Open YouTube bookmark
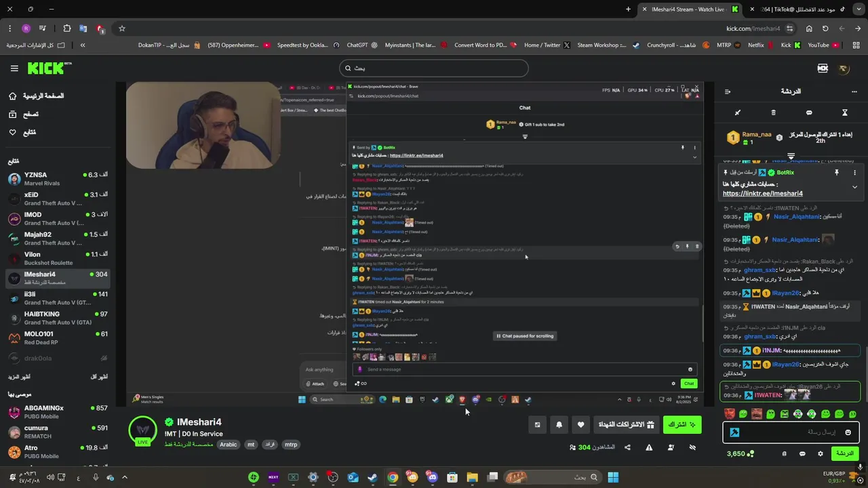 [823, 45]
